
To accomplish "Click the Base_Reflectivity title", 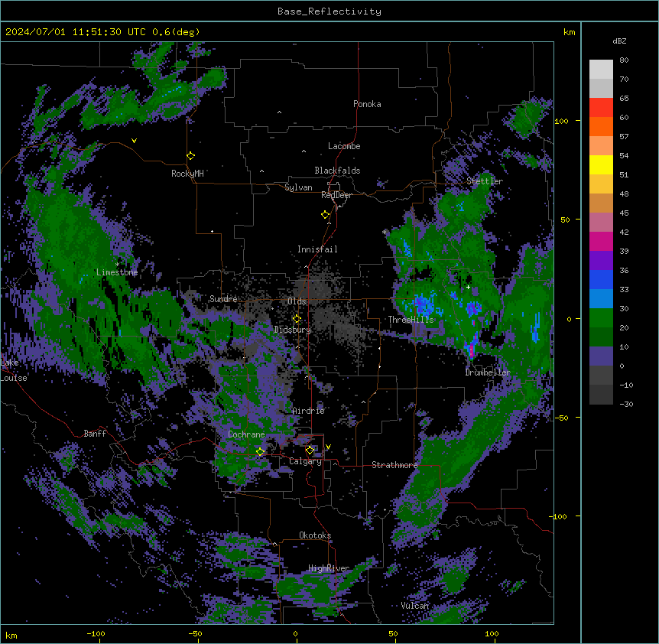I will [x=329, y=11].
